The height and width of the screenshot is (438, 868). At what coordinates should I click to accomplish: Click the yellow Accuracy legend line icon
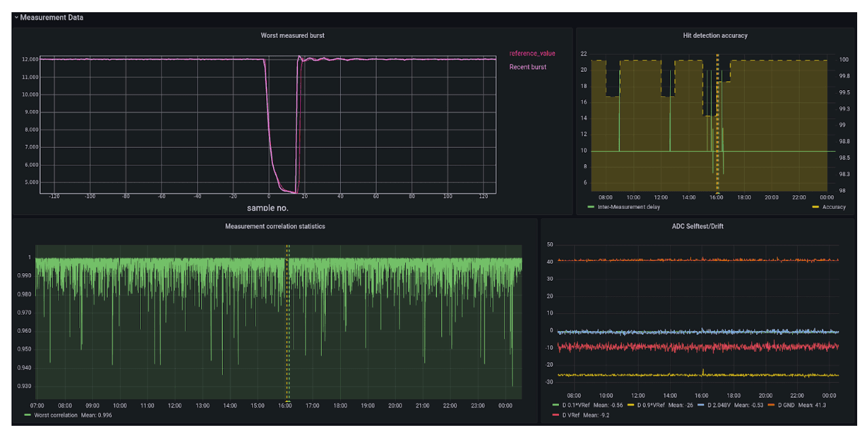(x=815, y=207)
